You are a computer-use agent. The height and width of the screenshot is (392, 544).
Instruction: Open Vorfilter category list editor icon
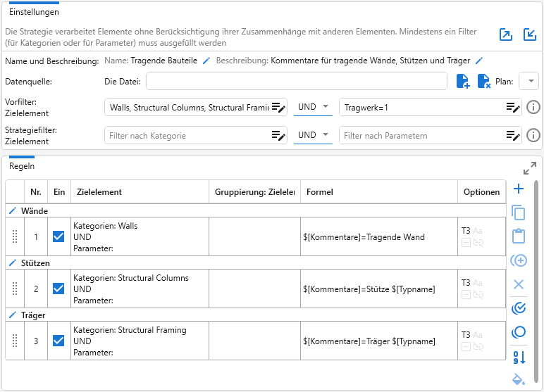click(278, 108)
